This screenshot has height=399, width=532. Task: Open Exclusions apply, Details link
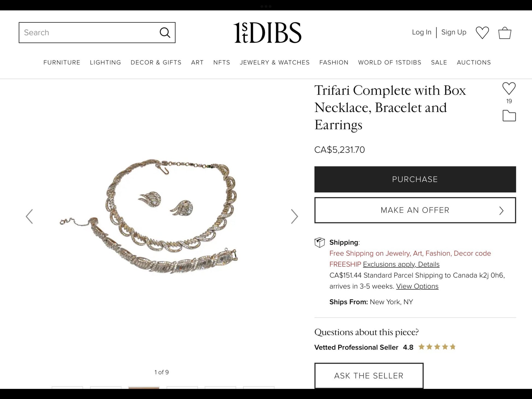click(x=401, y=264)
